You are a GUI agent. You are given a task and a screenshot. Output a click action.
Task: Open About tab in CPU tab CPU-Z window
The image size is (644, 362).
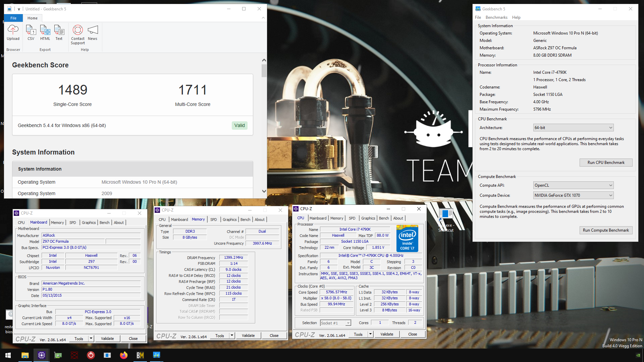tap(398, 218)
